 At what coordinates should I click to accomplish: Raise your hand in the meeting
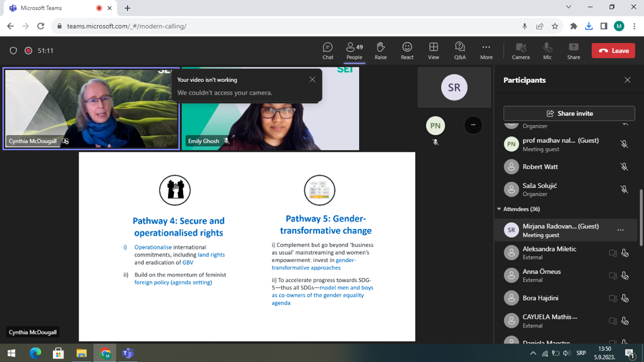pyautogui.click(x=381, y=50)
